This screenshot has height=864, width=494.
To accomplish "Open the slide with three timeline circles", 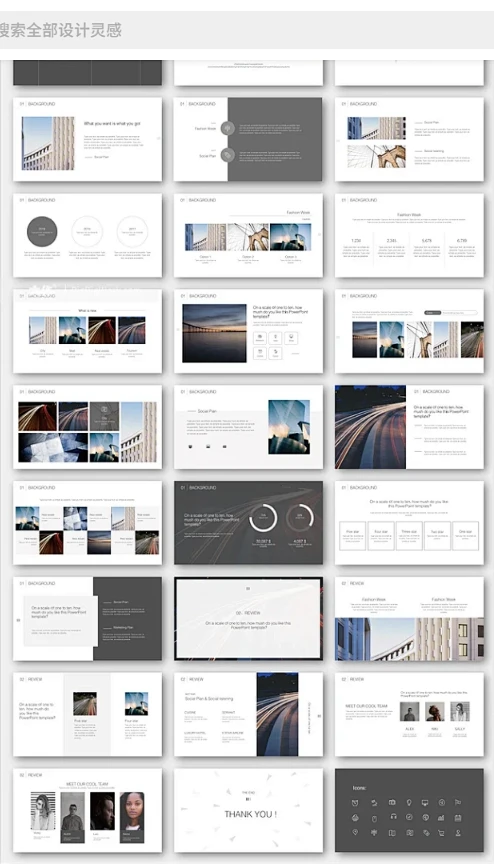I will tap(88, 235).
